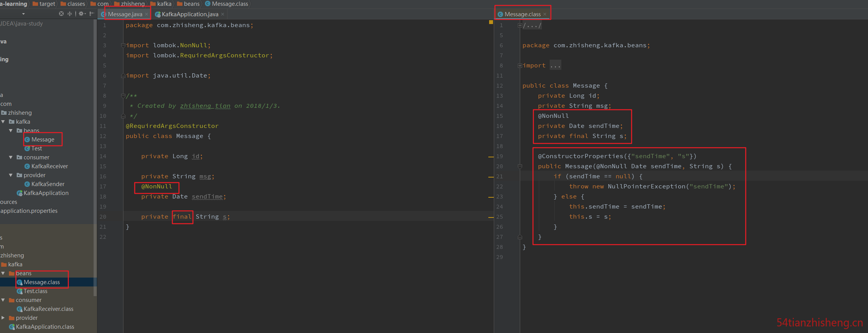Collapse the source provider package

11,175
